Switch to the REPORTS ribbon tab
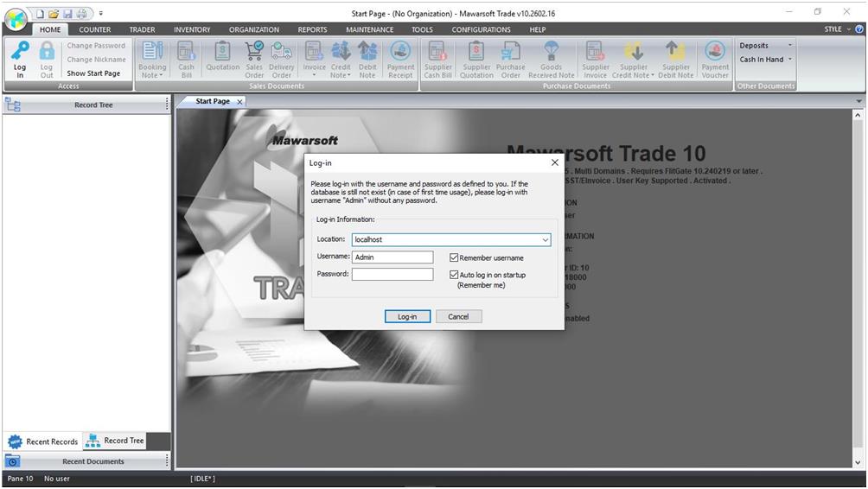Viewport: 868px width, 489px height. point(312,29)
